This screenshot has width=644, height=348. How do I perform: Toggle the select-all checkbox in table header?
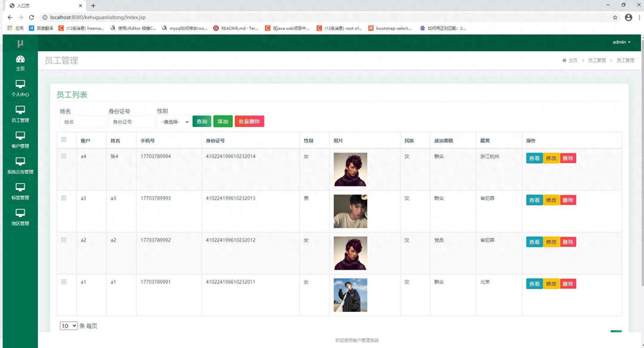click(x=64, y=139)
